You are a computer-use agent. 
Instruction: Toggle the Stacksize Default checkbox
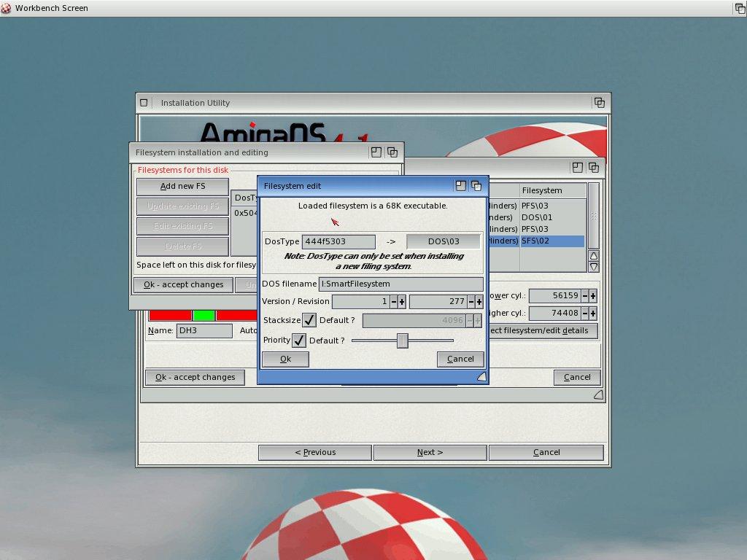(309, 320)
